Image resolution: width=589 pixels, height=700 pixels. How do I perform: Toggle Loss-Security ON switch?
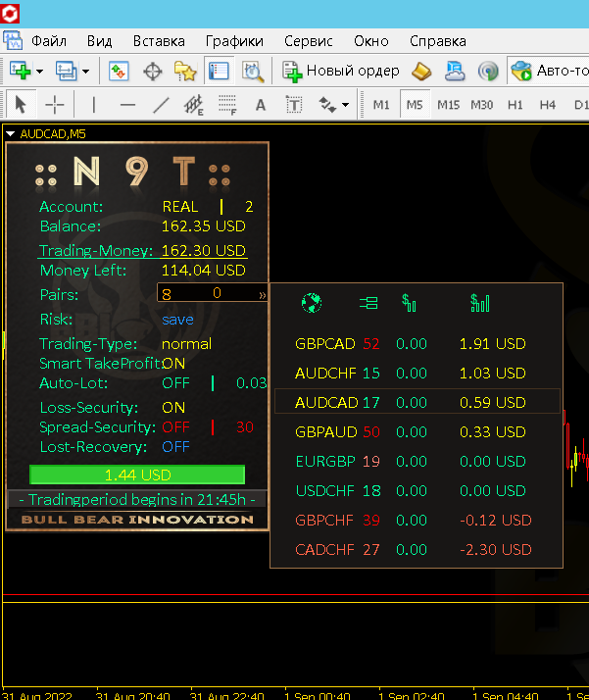click(x=173, y=407)
